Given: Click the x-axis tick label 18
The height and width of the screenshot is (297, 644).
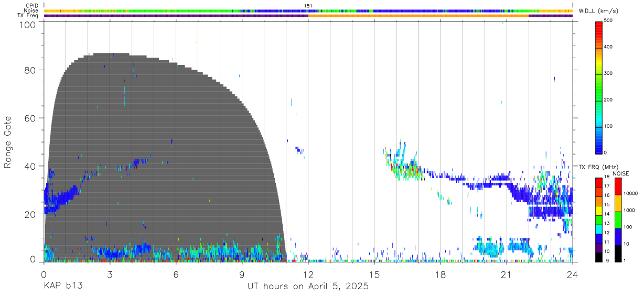Looking at the screenshot, I should click(440, 274).
